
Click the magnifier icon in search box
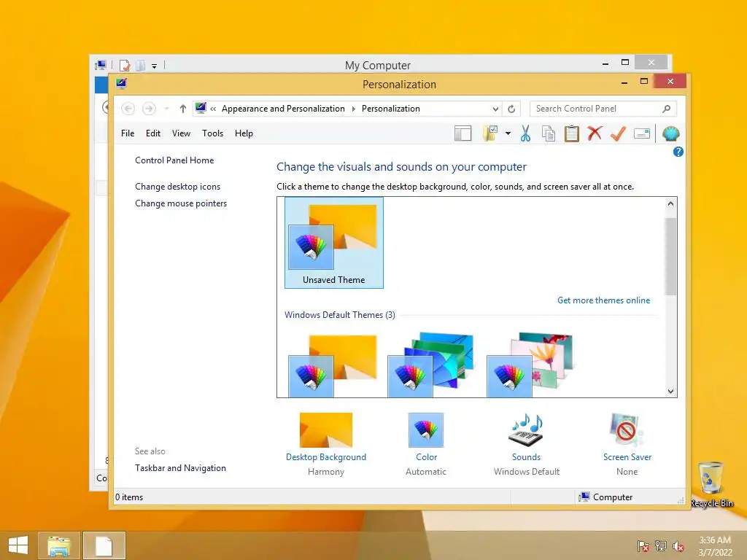(x=667, y=109)
